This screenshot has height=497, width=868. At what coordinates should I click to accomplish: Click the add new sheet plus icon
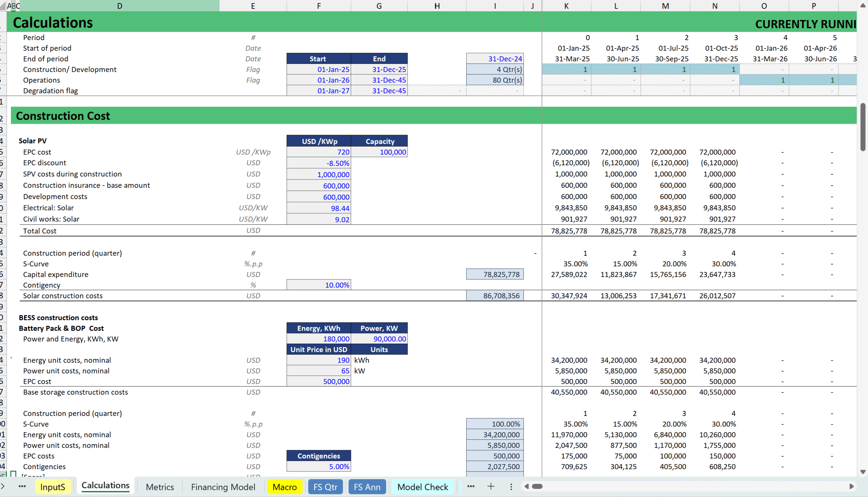coord(491,486)
